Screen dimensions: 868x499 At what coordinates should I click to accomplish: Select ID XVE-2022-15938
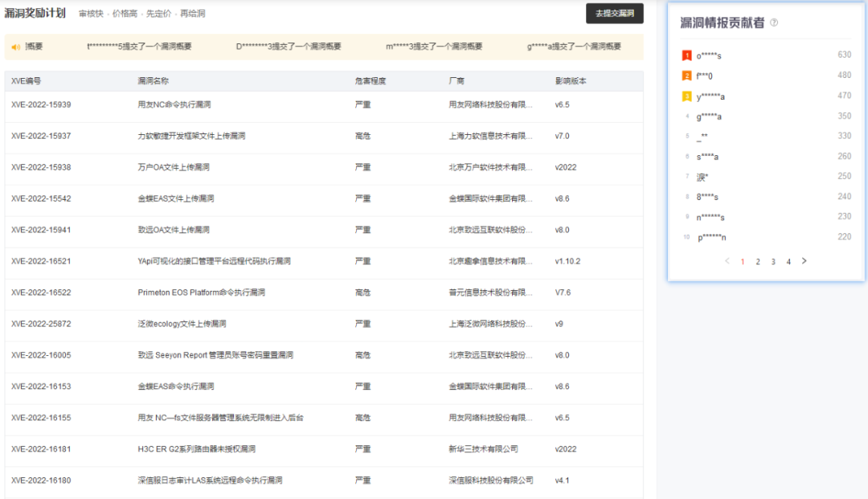pos(41,167)
